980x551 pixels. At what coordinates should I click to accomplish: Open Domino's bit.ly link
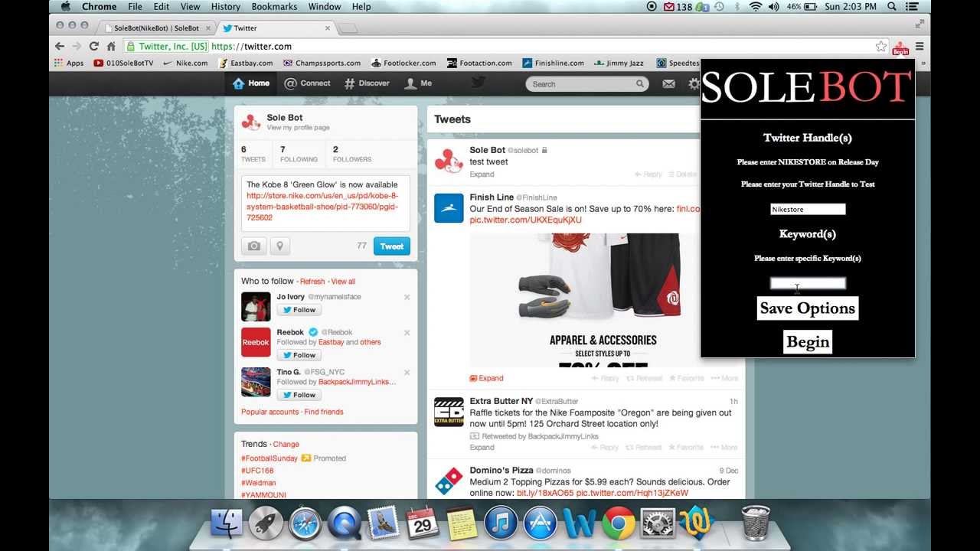coord(545,493)
